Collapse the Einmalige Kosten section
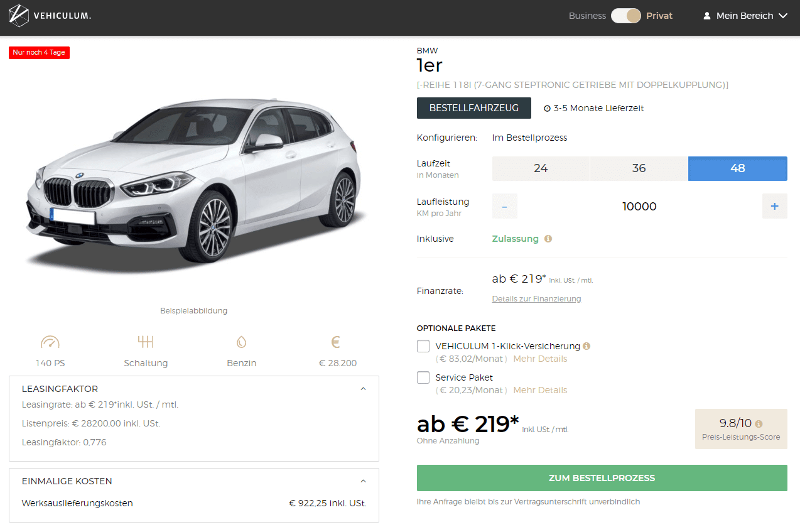Image resolution: width=800 pixels, height=532 pixels. point(363,481)
